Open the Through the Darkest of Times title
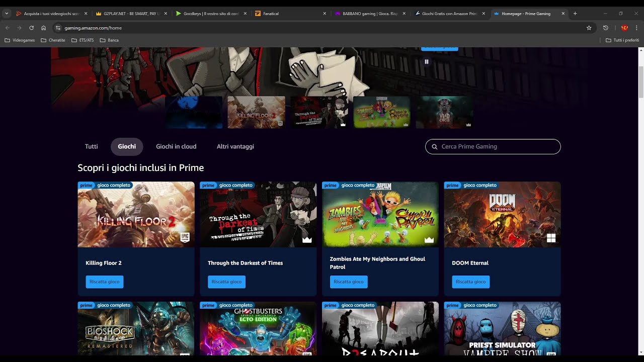The image size is (644, 362). click(x=246, y=263)
